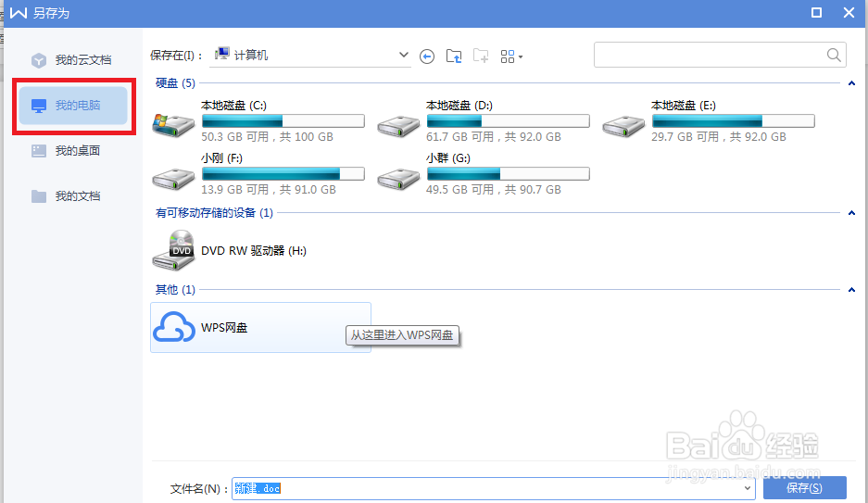Click the back arrow navigation icon

point(427,57)
